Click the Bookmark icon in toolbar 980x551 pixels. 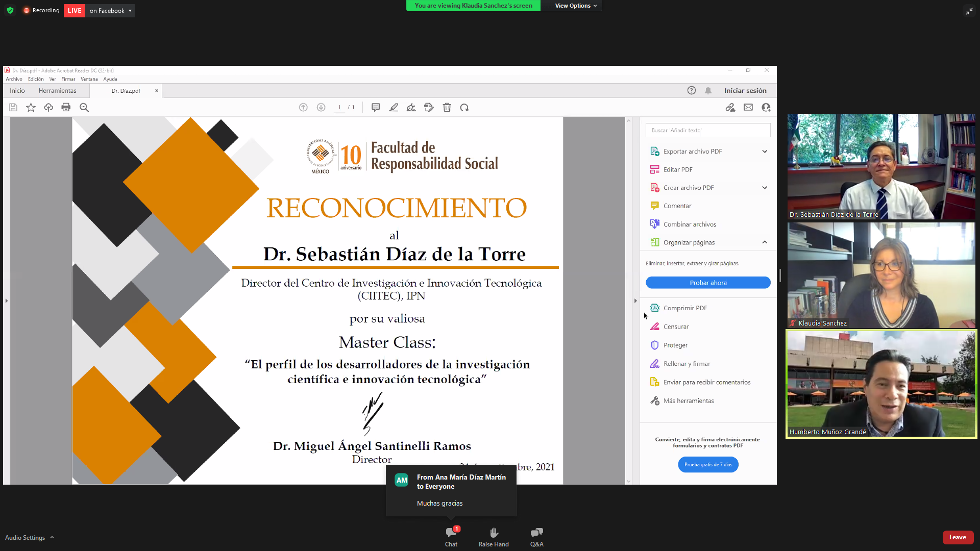[x=31, y=108]
